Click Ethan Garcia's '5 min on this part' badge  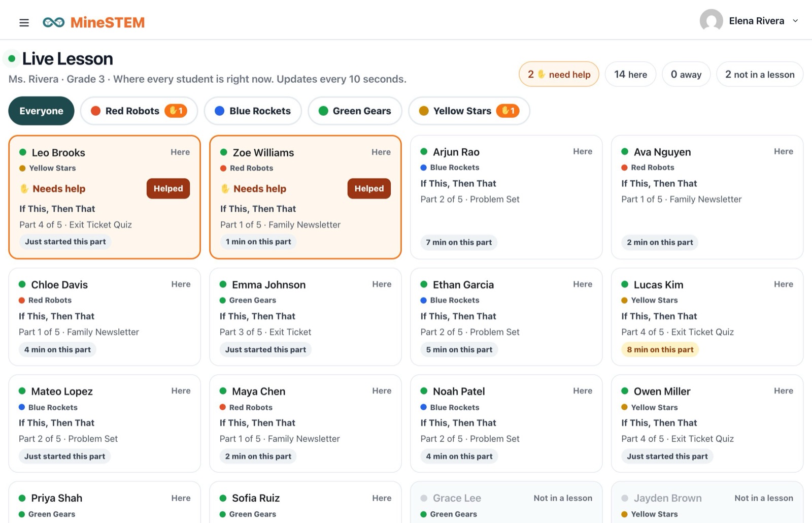pyautogui.click(x=459, y=349)
